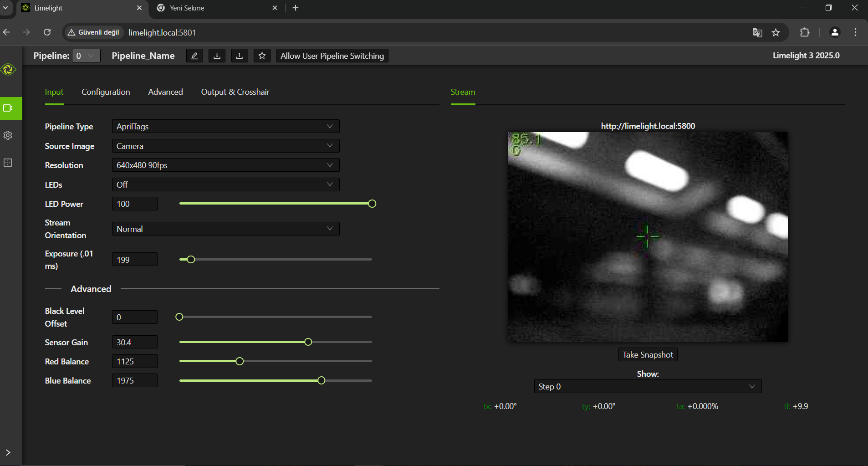This screenshot has height=466, width=868.
Task: Open the Pipeline number dropdown
Action: [x=86, y=56]
